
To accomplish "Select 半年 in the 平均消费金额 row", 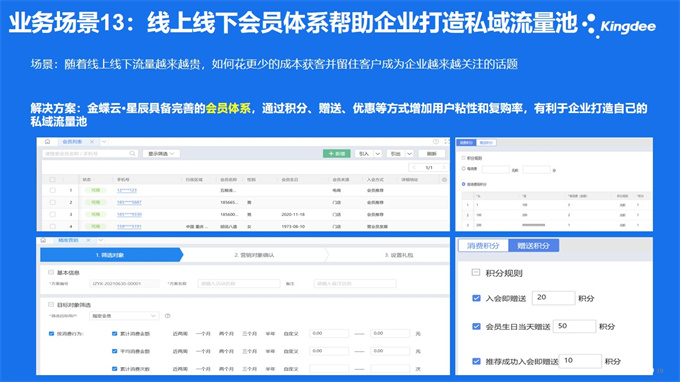I will coord(270,351).
